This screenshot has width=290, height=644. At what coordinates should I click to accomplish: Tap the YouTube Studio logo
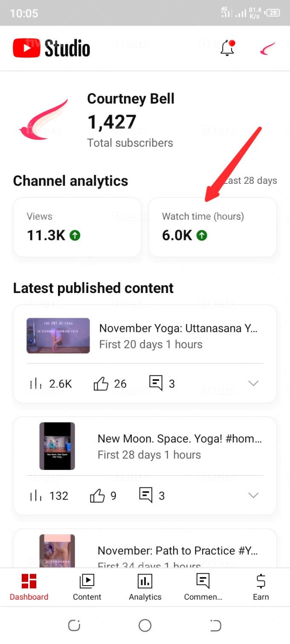52,48
